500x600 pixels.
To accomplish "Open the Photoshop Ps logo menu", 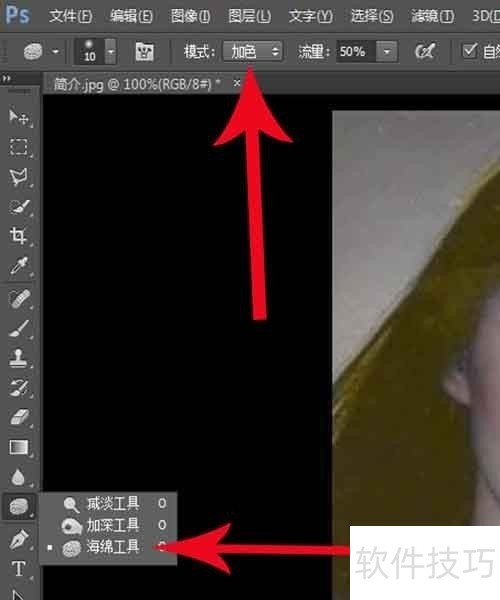I will [x=18, y=15].
